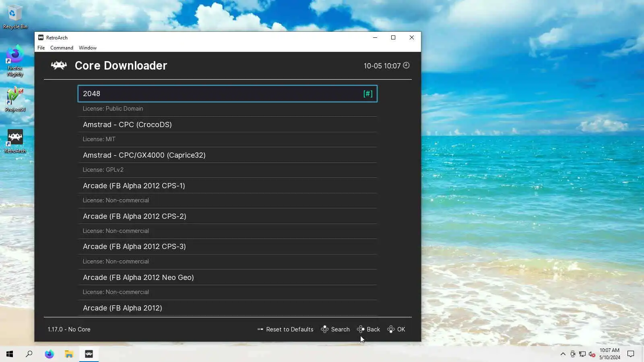This screenshot has width=644, height=362.
Task: Click the Back gamepad button icon
Action: click(x=361, y=329)
